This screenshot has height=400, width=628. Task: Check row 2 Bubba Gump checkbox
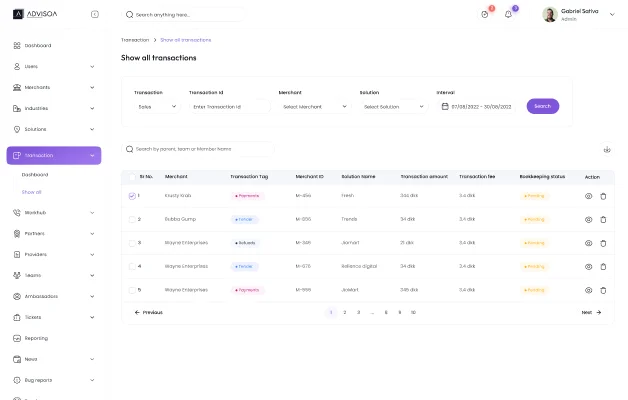[132, 219]
